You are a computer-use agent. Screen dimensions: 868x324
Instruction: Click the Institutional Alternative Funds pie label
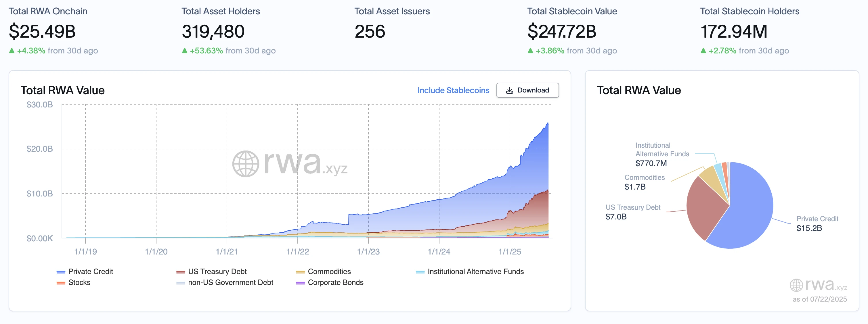[x=662, y=150]
